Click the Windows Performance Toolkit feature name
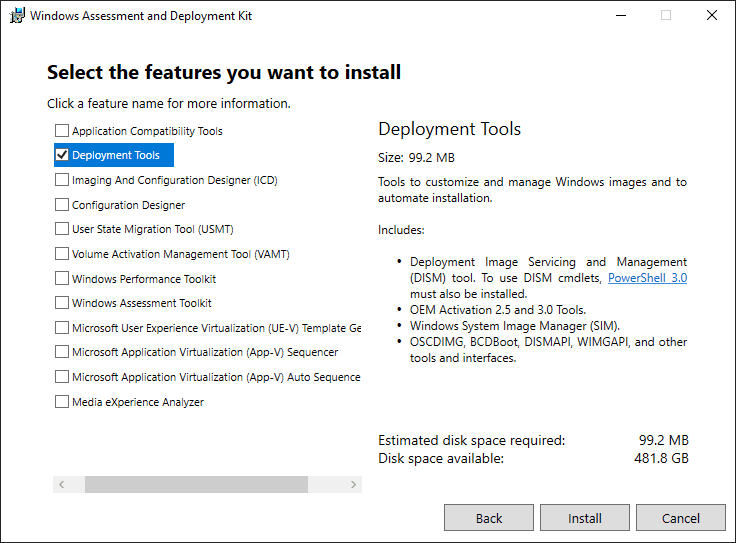 coord(144,279)
